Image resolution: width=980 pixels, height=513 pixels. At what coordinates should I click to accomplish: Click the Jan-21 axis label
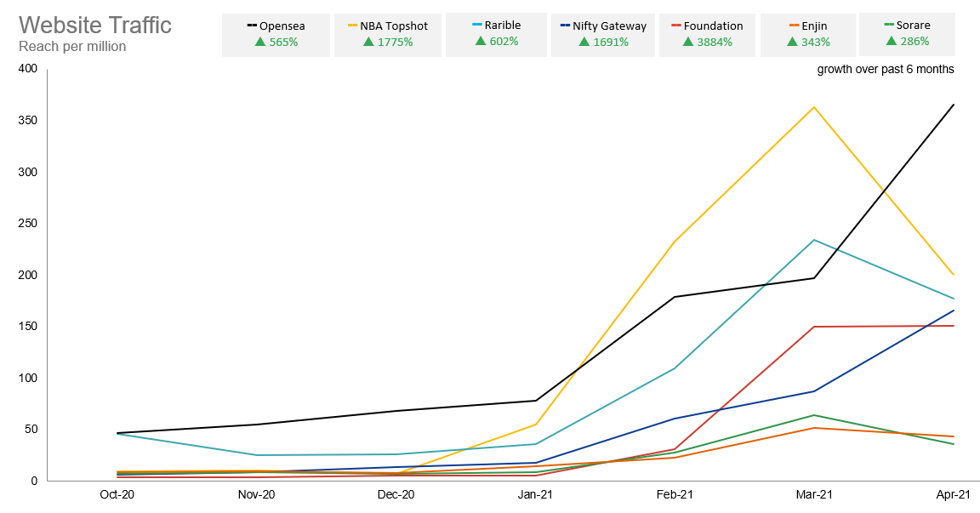(536, 495)
